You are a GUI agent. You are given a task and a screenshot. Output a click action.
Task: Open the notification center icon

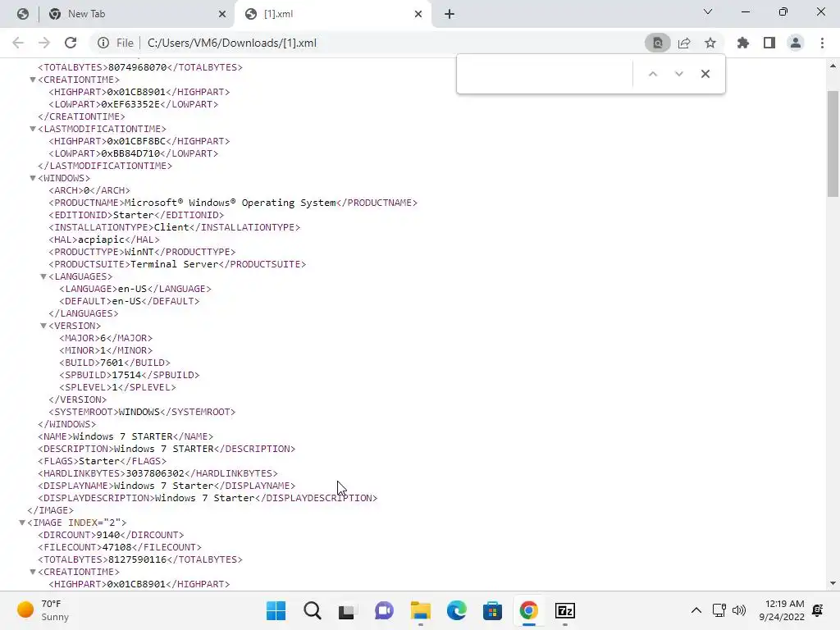click(x=818, y=610)
